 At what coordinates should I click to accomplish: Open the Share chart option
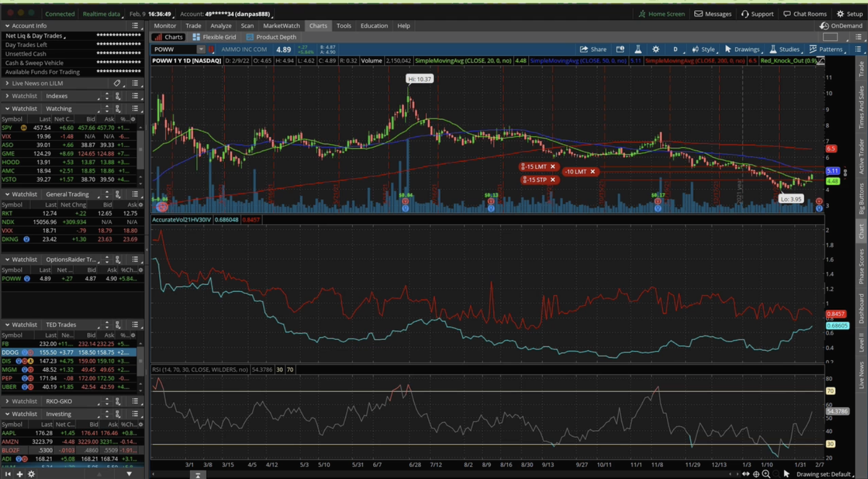[593, 49]
